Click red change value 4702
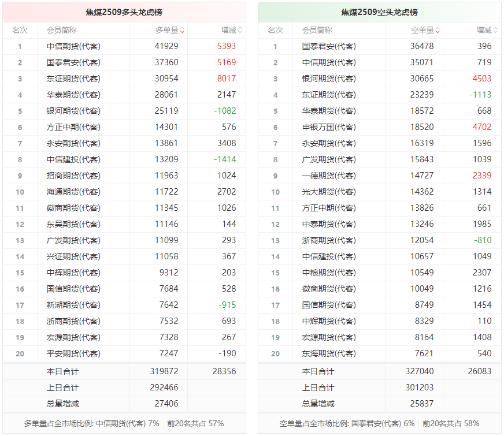 point(482,127)
